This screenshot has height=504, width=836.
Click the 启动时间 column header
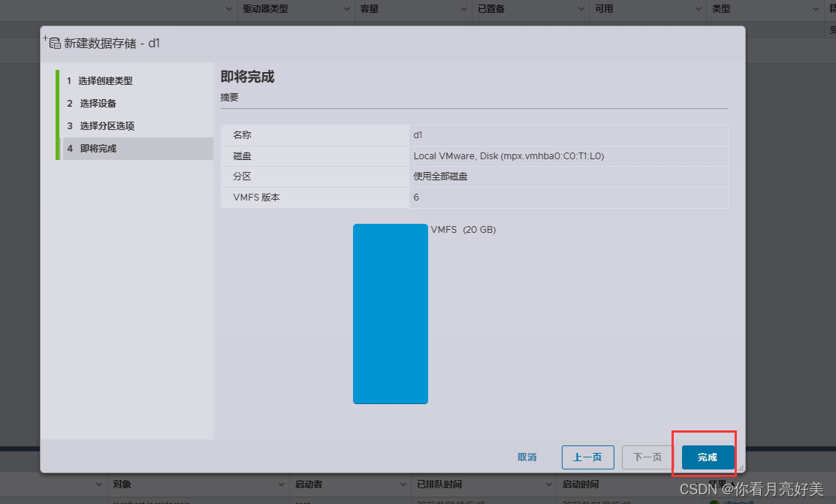pyautogui.click(x=581, y=484)
